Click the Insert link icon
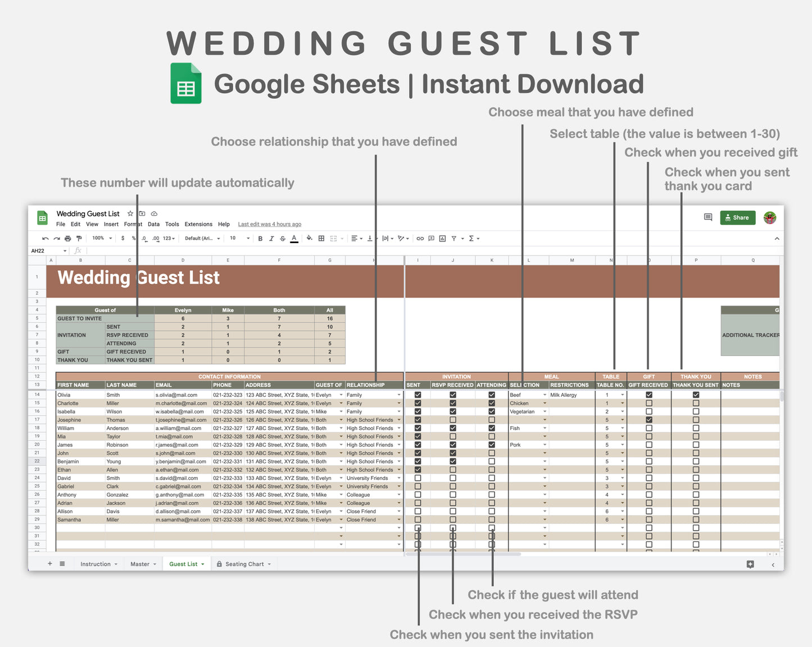This screenshot has width=812, height=647. tap(420, 238)
